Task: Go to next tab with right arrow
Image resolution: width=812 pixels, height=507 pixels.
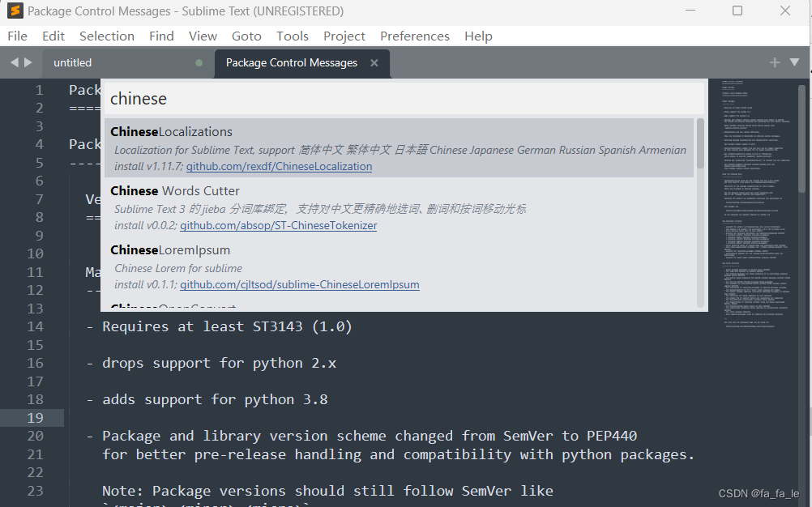Action: 28,62
